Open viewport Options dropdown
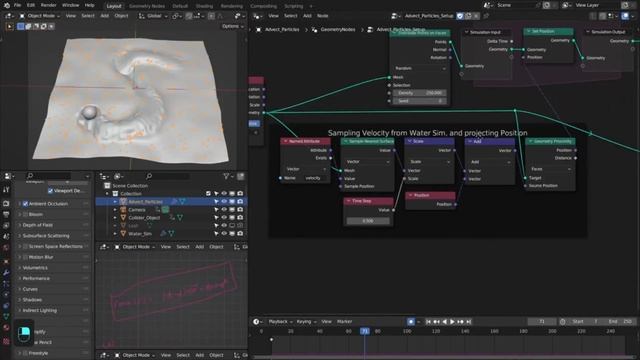Viewport: 640px width, 360px height. click(232, 26)
